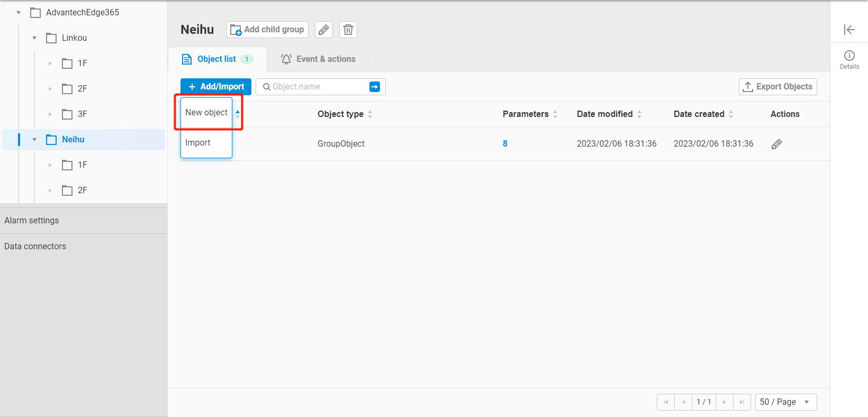
Task: Open Alarm settings in the sidebar
Action: click(x=32, y=221)
